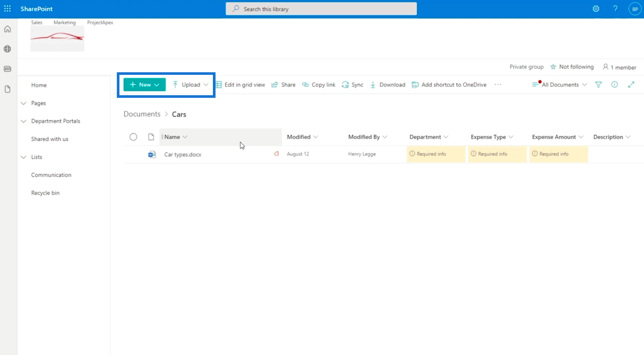Open the settings gear icon
This screenshot has width=644, height=355.
(596, 8)
